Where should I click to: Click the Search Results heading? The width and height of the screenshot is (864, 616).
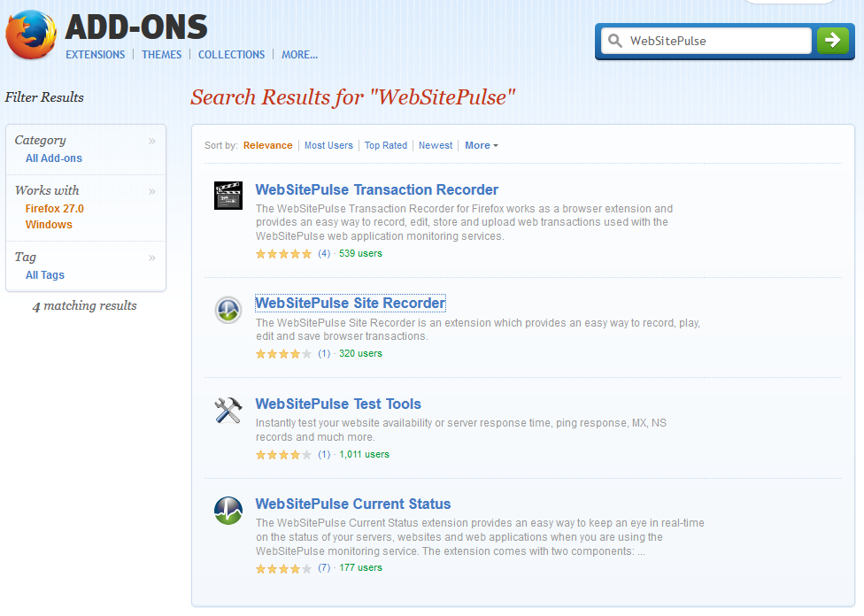352,97
